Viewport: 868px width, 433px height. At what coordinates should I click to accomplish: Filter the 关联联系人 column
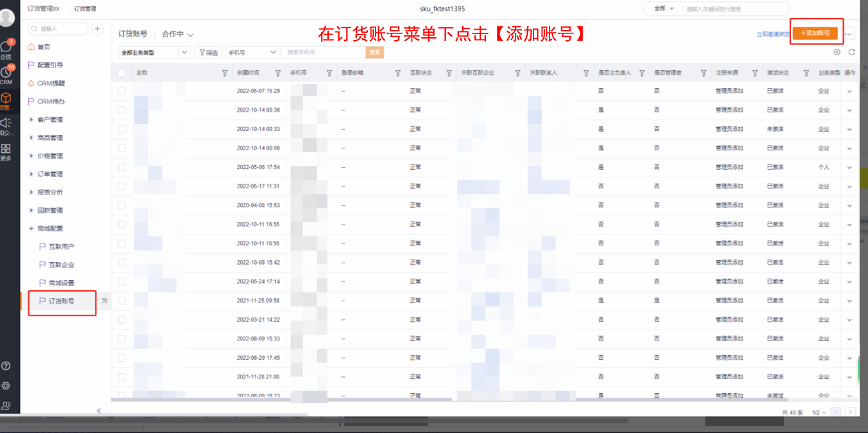(586, 73)
